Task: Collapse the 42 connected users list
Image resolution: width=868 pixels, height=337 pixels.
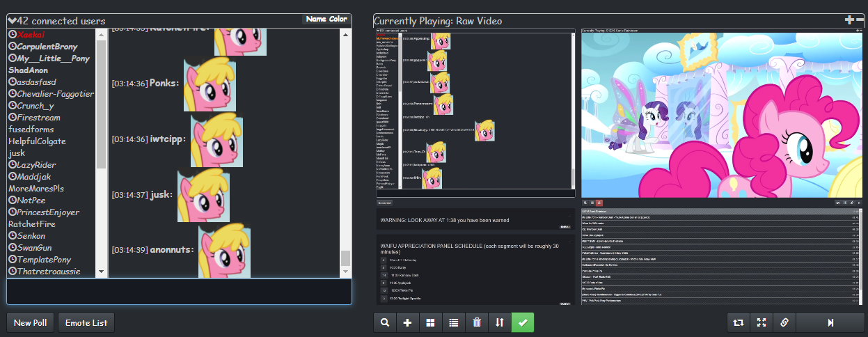Action: pyautogui.click(x=12, y=21)
